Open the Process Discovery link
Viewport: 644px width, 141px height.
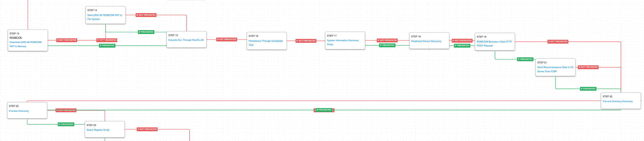(19, 111)
